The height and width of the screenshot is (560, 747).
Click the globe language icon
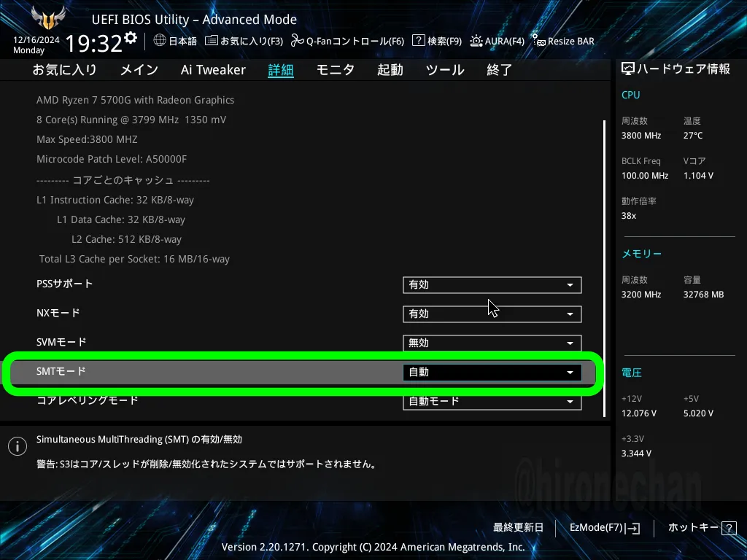(160, 41)
